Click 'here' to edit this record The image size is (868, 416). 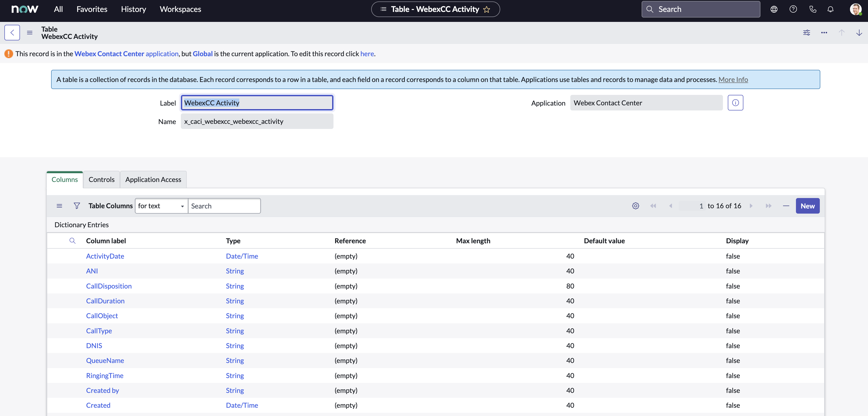click(367, 54)
